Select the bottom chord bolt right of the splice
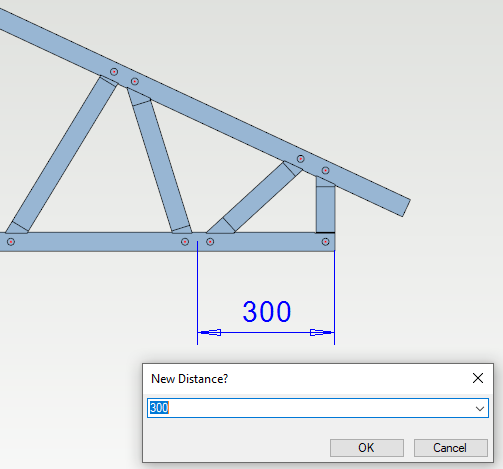 coord(210,242)
